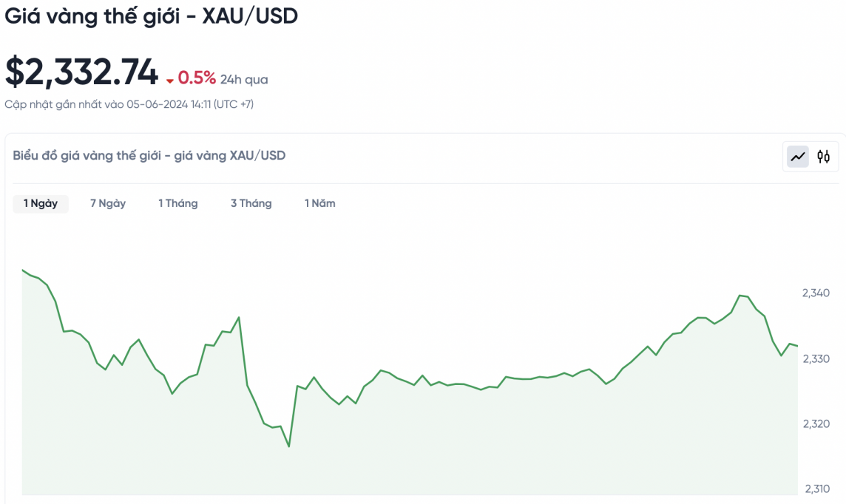Viewport: 846px width, 504px height.
Task: Click the 2,310 price axis label
Action: 816,488
